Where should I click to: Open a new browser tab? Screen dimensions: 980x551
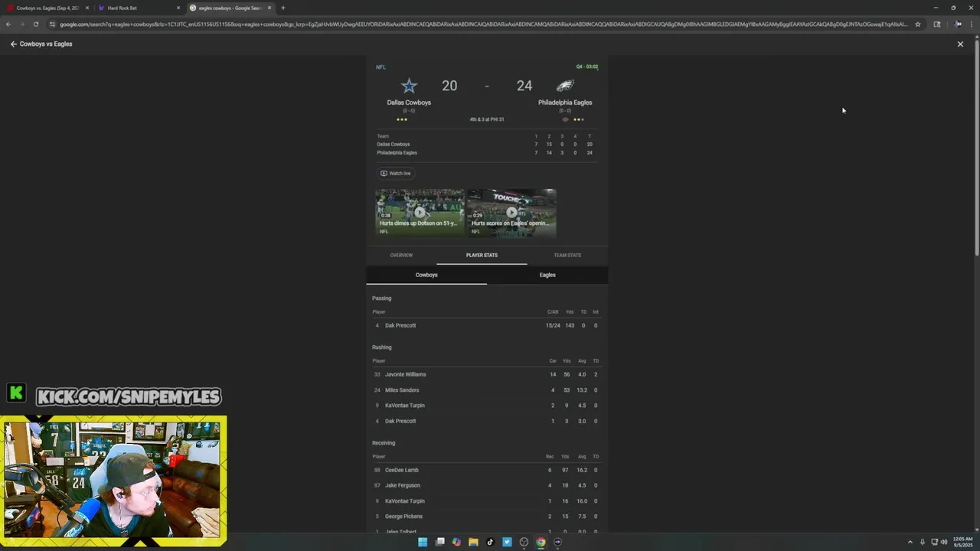(283, 8)
